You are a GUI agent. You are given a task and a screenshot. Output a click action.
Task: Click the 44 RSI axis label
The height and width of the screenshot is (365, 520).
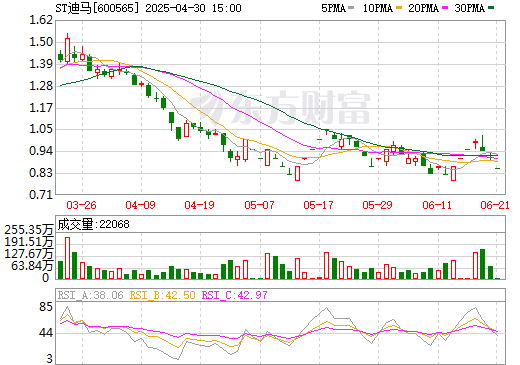[x=46, y=333]
